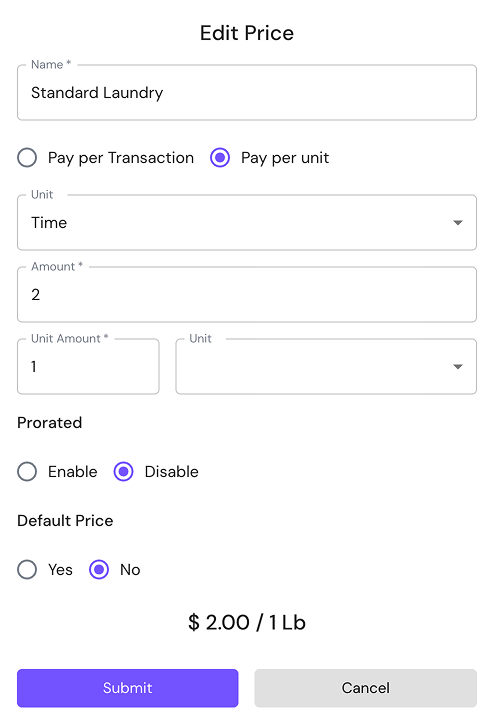The height and width of the screenshot is (727, 494).
Task: Choose No for Default Price
Action: click(99, 569)
